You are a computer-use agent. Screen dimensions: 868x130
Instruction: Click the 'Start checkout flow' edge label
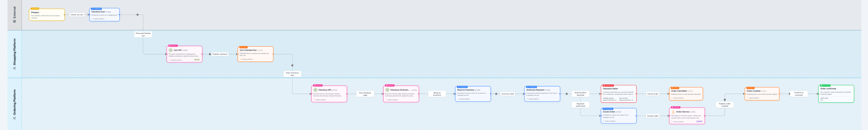[x=292, y=74]
